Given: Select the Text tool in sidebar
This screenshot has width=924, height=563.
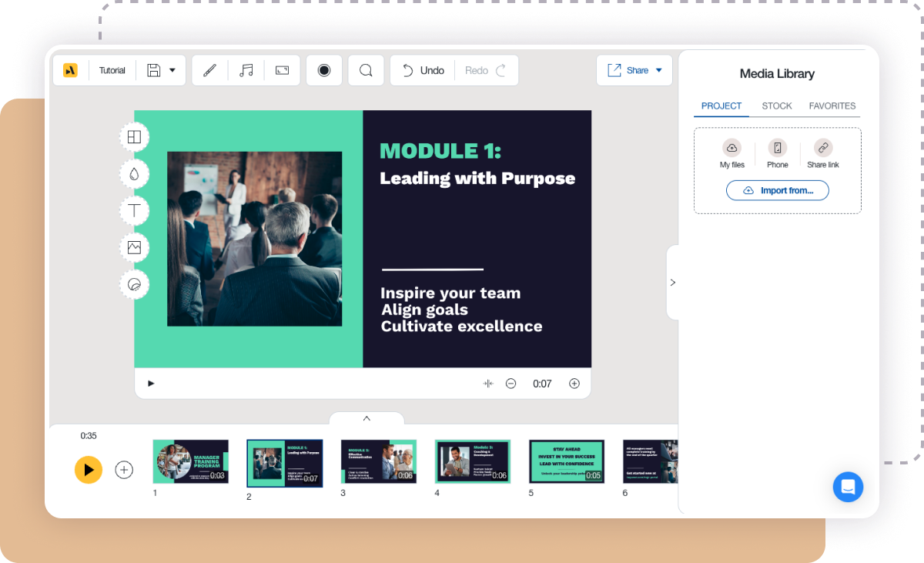Looking at the screenshot, I should [x=134, y=210].
